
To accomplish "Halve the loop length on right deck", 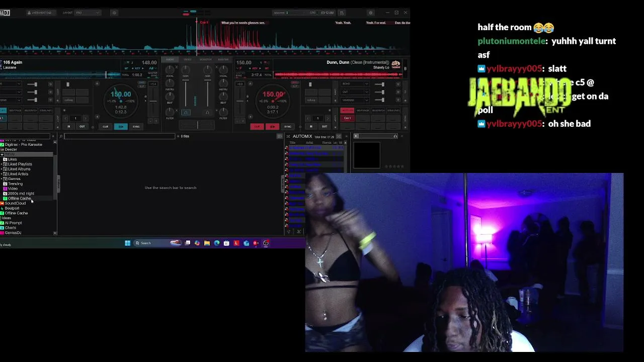I will click(x=307, y=118).
